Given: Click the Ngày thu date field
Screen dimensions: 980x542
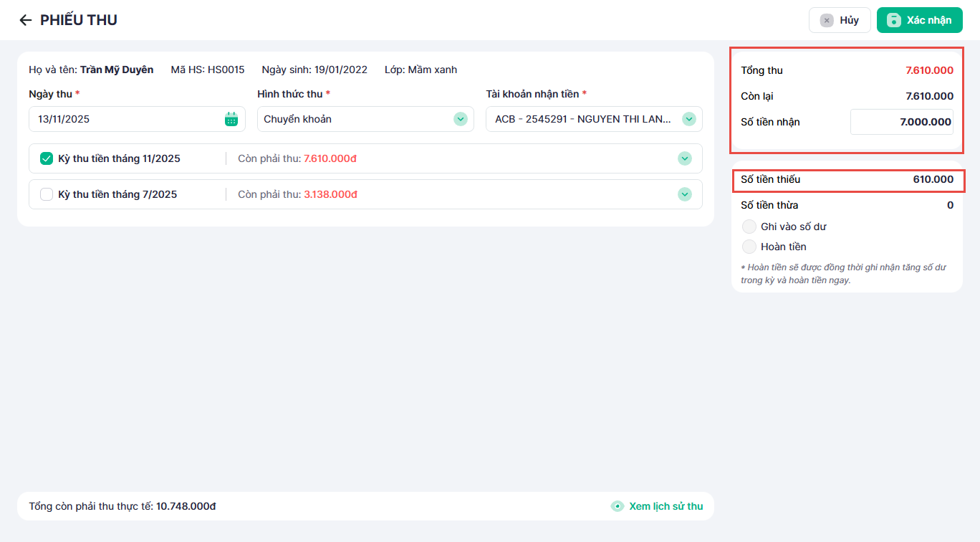Looking at the screenshot, I should tap(125, 119).
